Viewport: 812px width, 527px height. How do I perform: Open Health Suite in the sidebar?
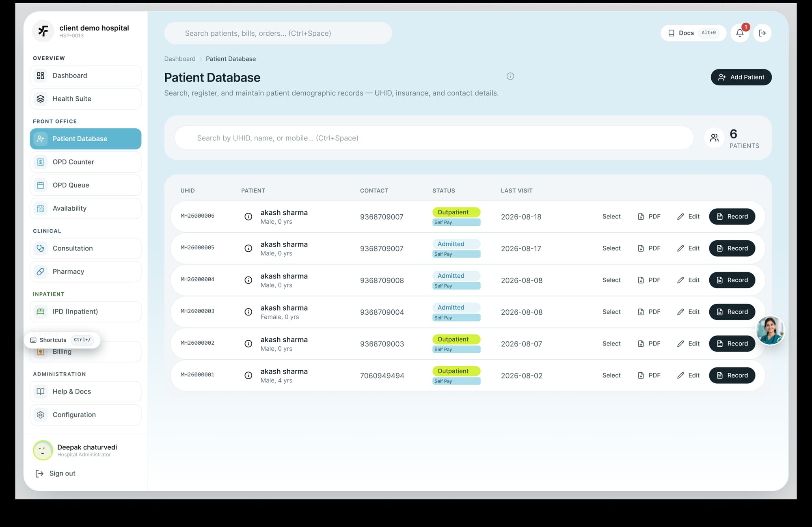[86, 99]
